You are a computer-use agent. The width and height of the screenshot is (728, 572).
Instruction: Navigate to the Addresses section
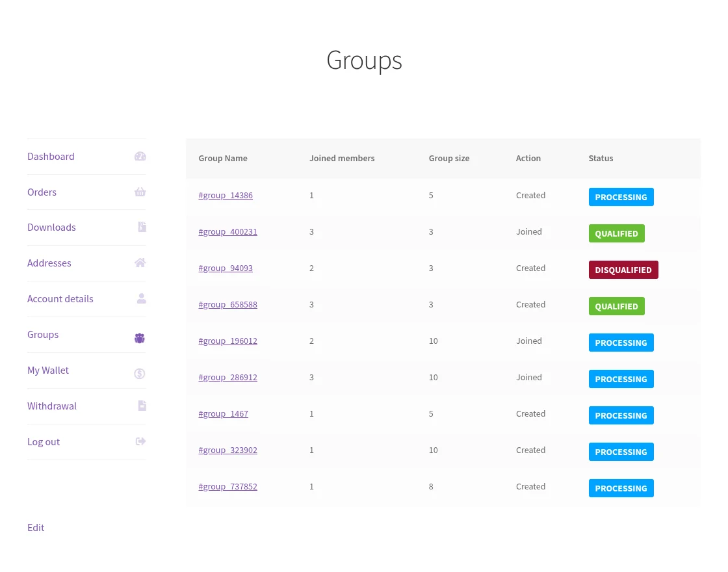(49, 263)
